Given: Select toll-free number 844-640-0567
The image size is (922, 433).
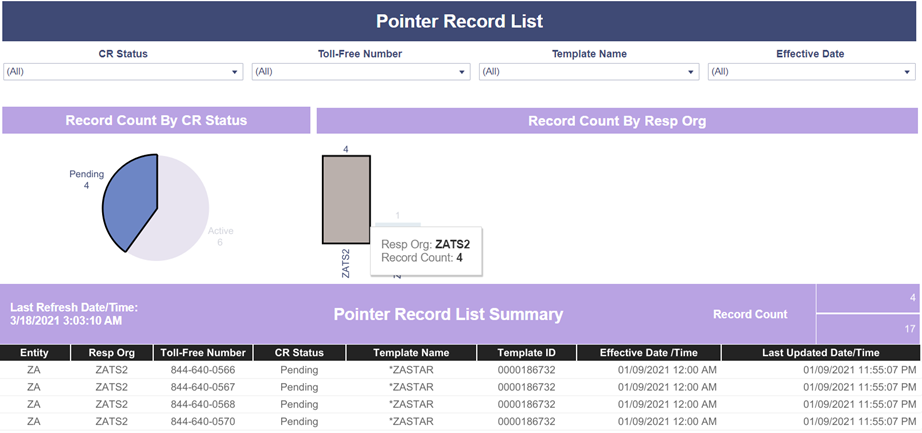Looking at the screenshot, I should pos(203,387).
